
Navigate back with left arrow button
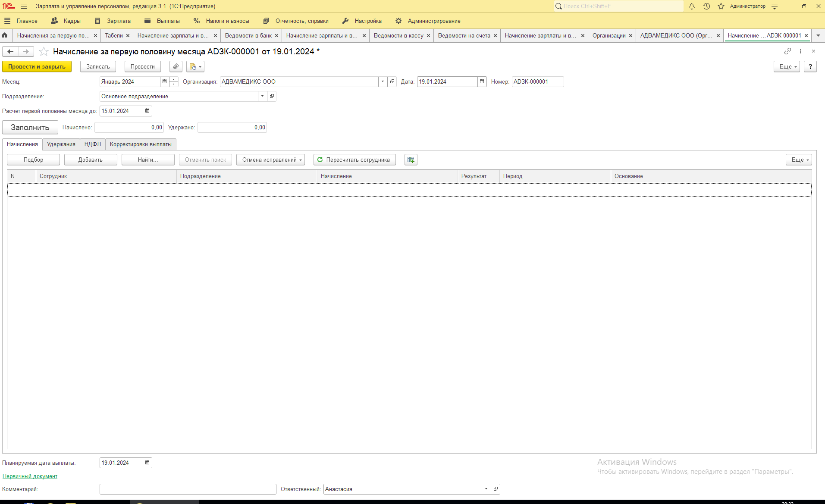pyautogui.click(x=10, y=52)
